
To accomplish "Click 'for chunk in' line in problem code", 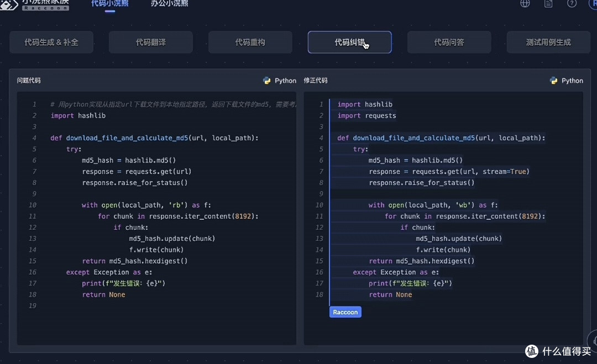I will (x=178, y=216).
